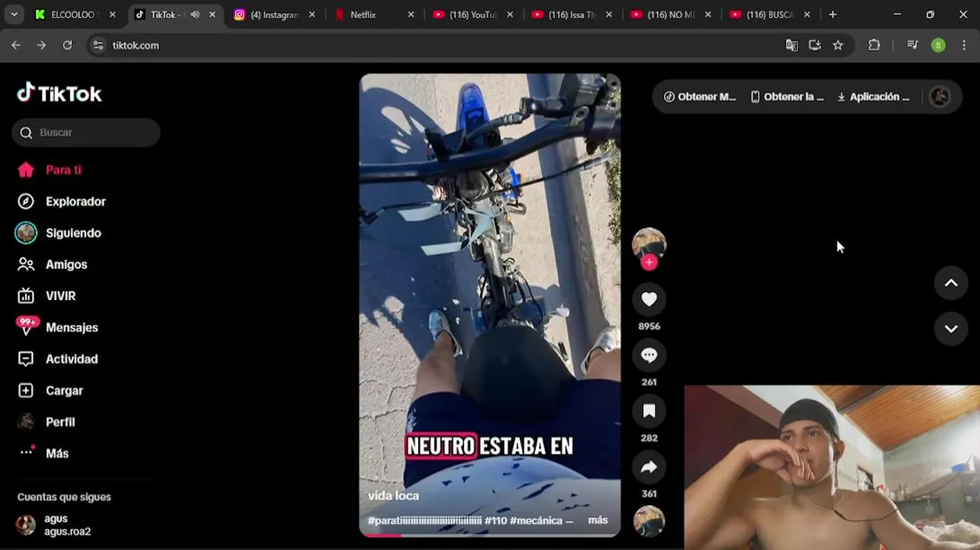Click the Aplicación ... download button
Screen dimensions: 980x550
point(873,97)
